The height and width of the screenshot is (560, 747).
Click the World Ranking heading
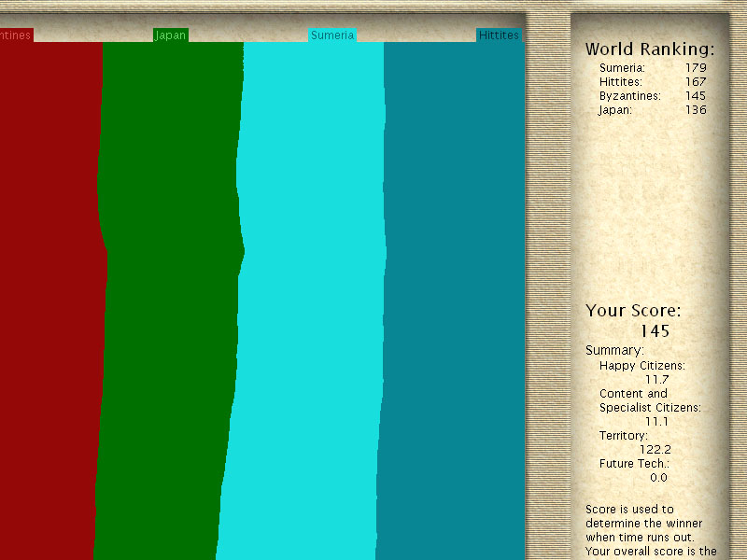pos(649,49)
